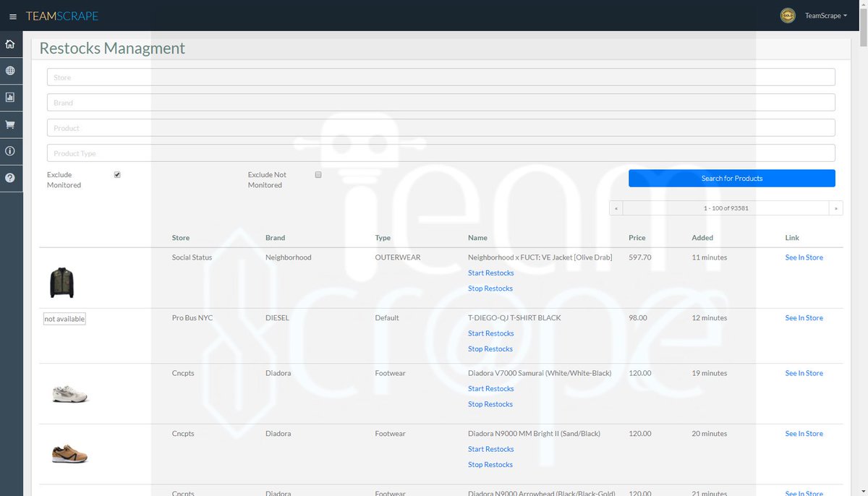
Task: Start Restocks for Diadora N9000 MM Bright II
Action: point(491,449)
